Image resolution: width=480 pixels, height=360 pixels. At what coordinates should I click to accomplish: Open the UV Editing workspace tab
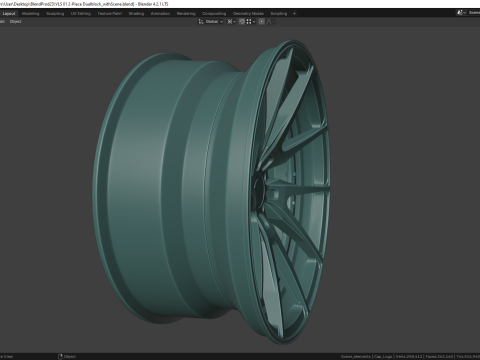pos(81,14)
